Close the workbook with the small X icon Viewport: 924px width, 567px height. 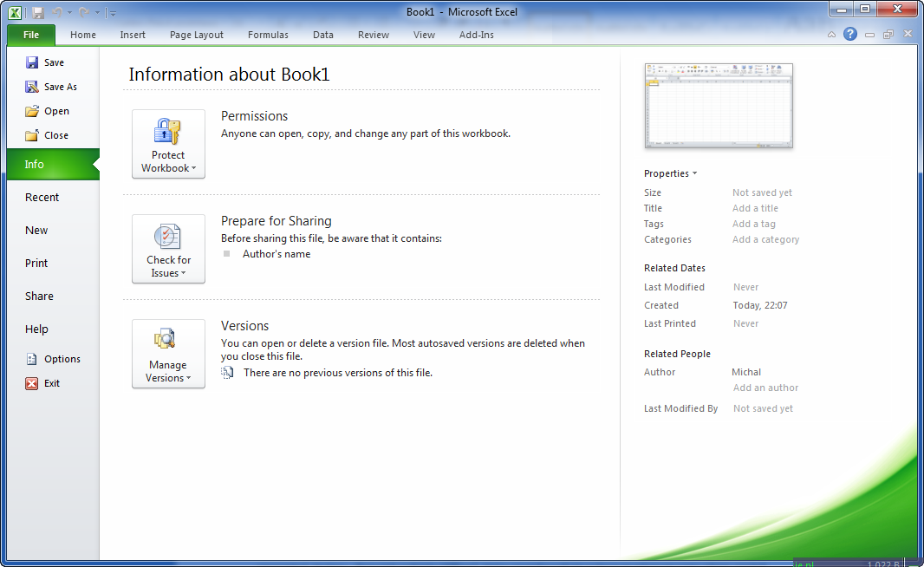click(x=908, y=34)
